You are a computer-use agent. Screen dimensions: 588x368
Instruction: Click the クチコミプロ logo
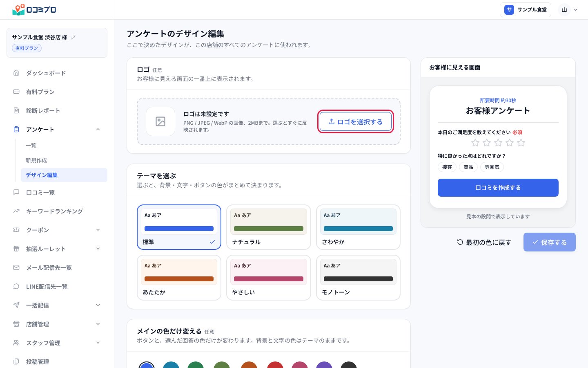(x=34, y=9)
